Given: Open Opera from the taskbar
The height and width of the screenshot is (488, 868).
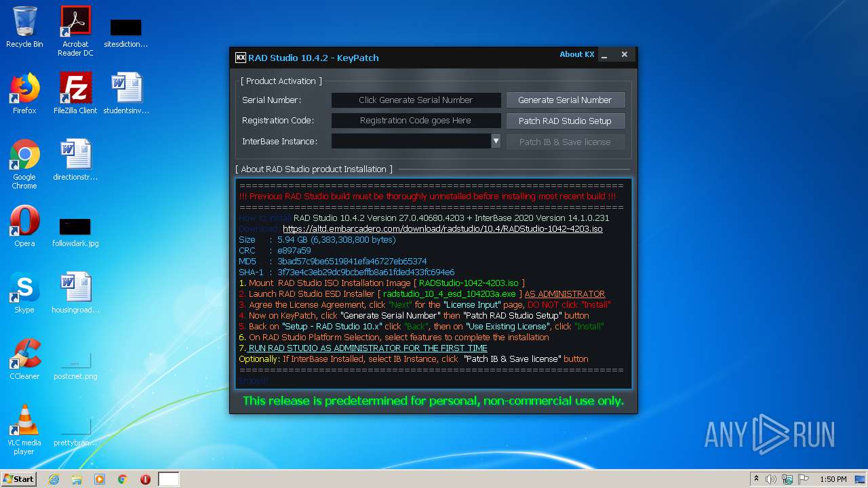Looking at the screenshot, I should tap(145, 479).
